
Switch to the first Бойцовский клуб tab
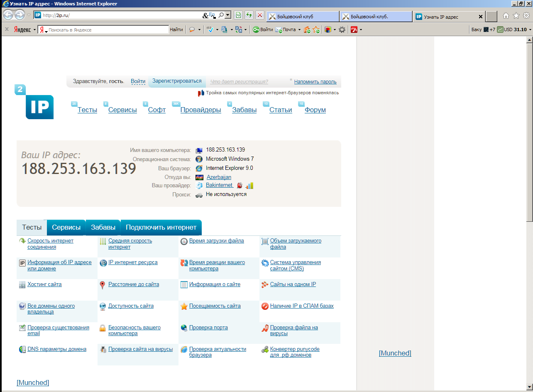point(303,17)
